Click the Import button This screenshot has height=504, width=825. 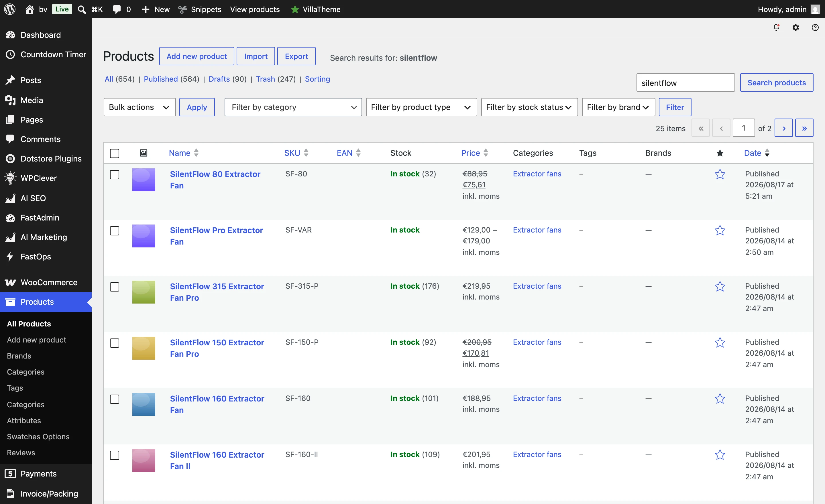coord(256,56)
